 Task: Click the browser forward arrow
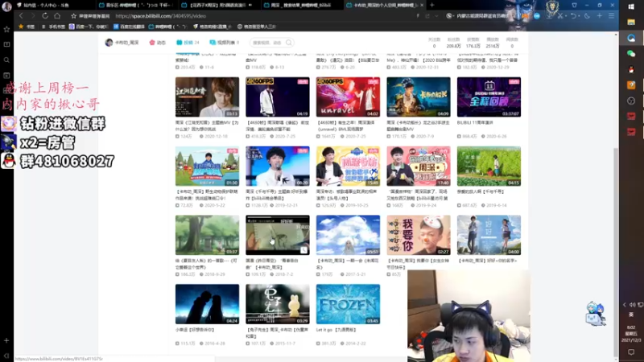tap(33, 15)
